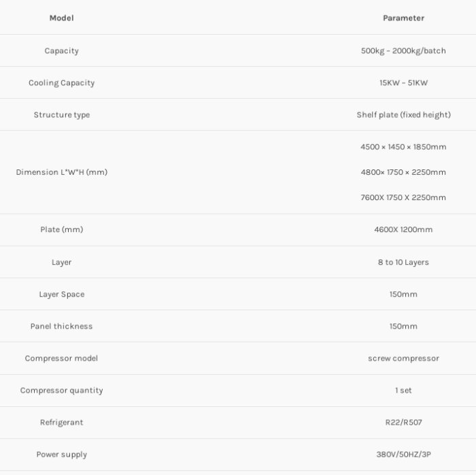Click the 4500 × 1450 × 1850mm dimension
Viewport: 476px width, 475px height.
tap(403, 147)
